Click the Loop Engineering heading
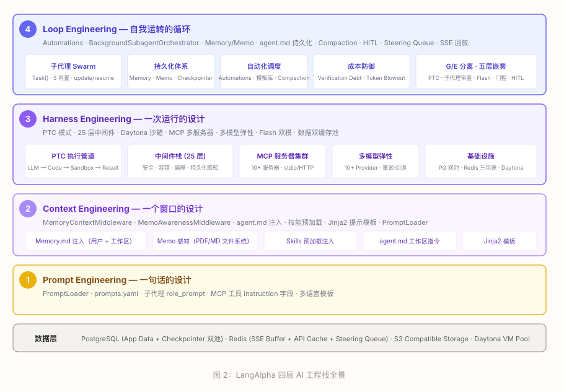This screenshot has height=392, width=564. pyautogui.click(x=117, y=29)
